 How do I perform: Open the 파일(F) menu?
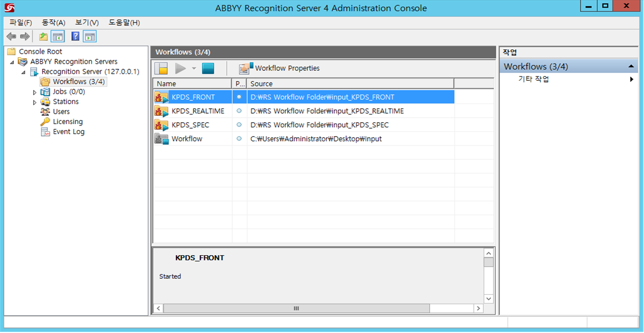[20, 22]
